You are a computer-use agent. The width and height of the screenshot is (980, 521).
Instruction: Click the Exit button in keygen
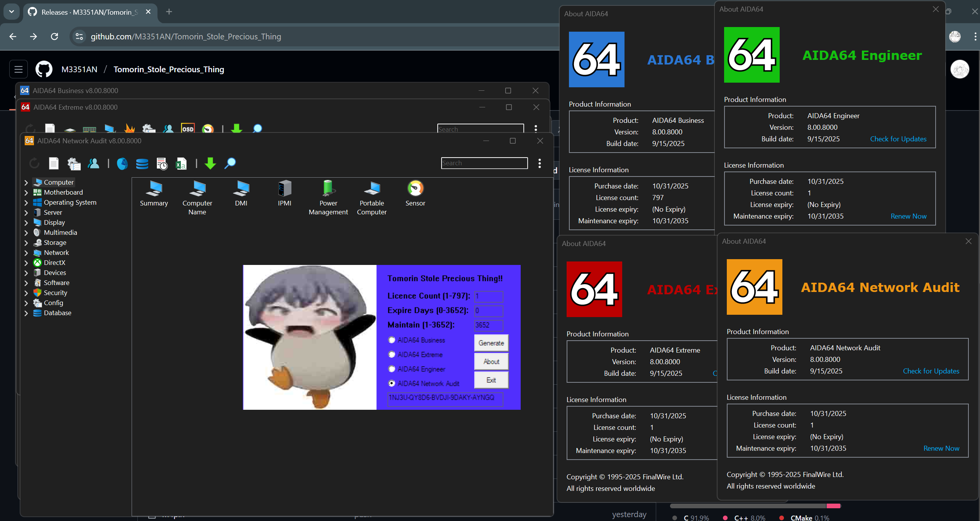[x=491, y=380]
